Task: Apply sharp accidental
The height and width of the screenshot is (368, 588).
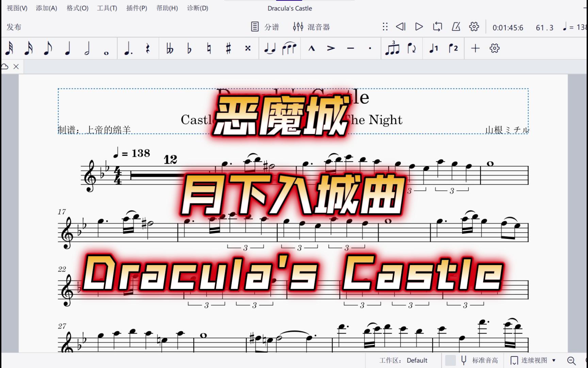Action: (x=228, y=48)
